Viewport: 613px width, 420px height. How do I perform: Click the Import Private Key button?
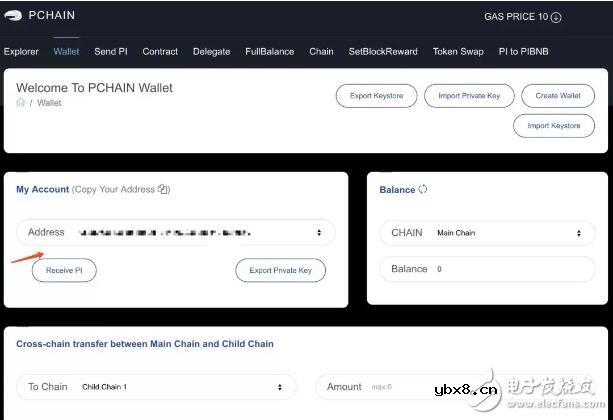pyautogui.click(x=469, y=96)
